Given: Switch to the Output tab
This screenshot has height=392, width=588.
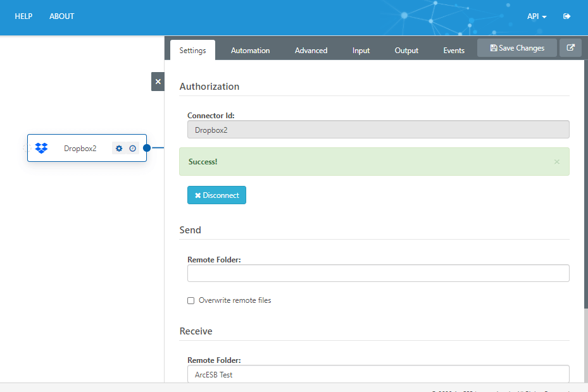Looking at the screenshot, I should pos(406,50).
